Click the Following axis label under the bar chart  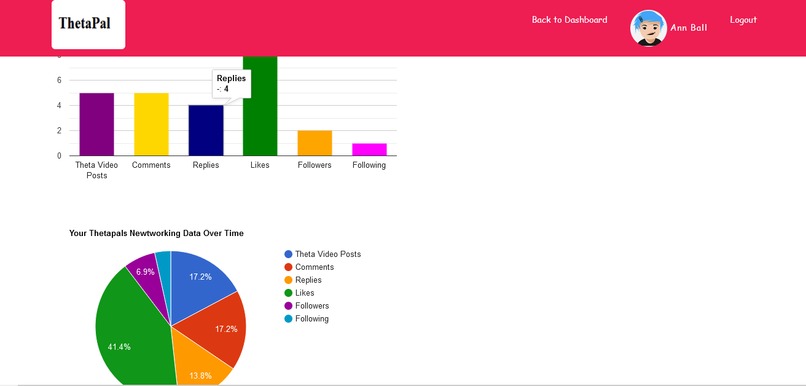coord(369,165)
